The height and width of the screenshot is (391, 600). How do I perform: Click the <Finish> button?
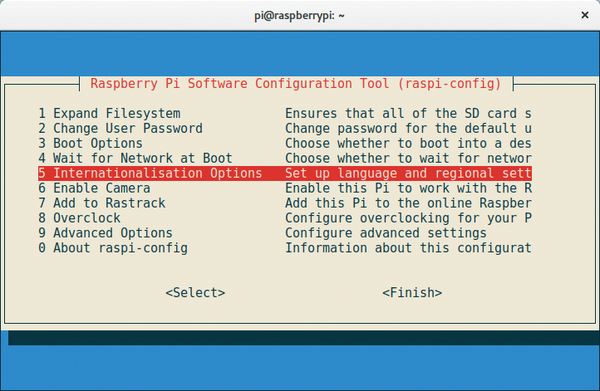pos(412,293)
